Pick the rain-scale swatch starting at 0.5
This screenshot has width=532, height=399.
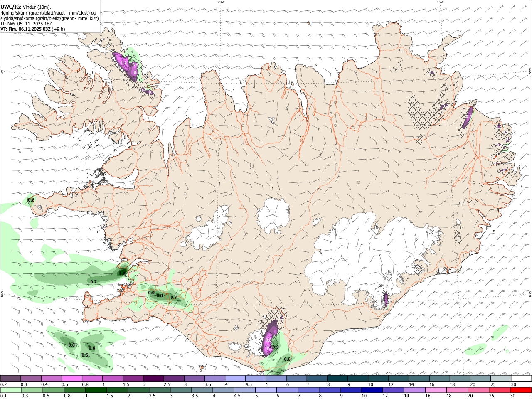coord(53,390)
